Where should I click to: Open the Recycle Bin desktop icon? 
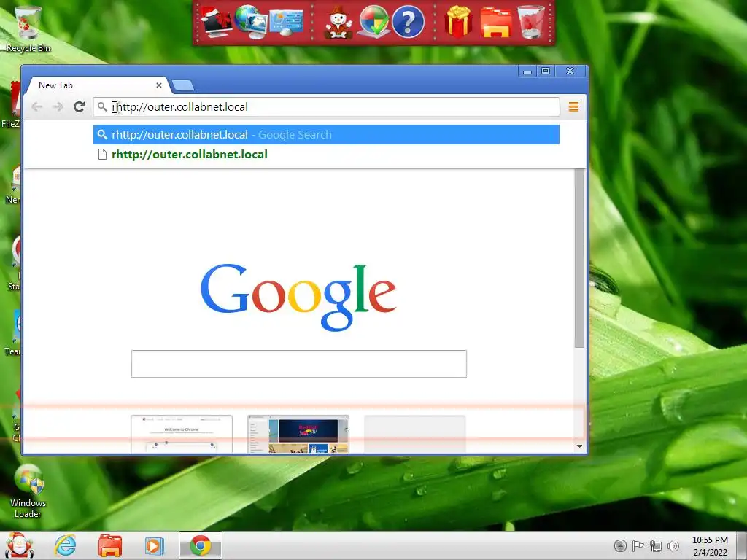pos(28,28)
